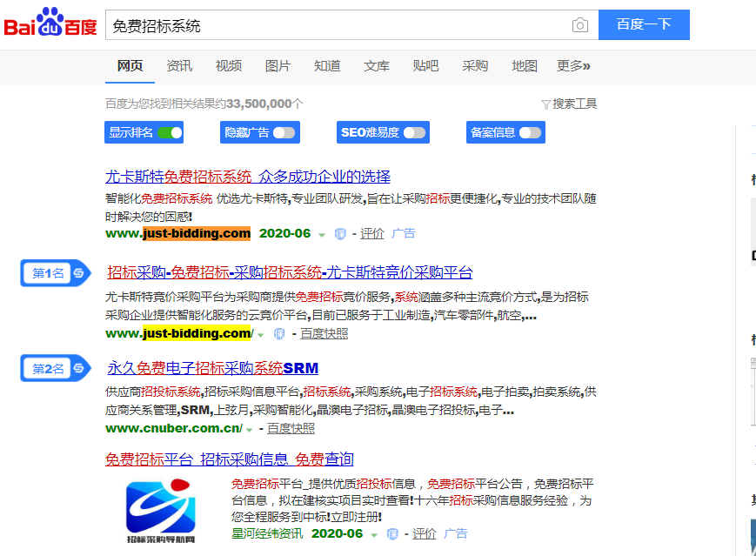Click 评价 link in the just-bidding ad
Image resolution: width=756 pixels, height=556 pixels.
(x=372, y=234)
